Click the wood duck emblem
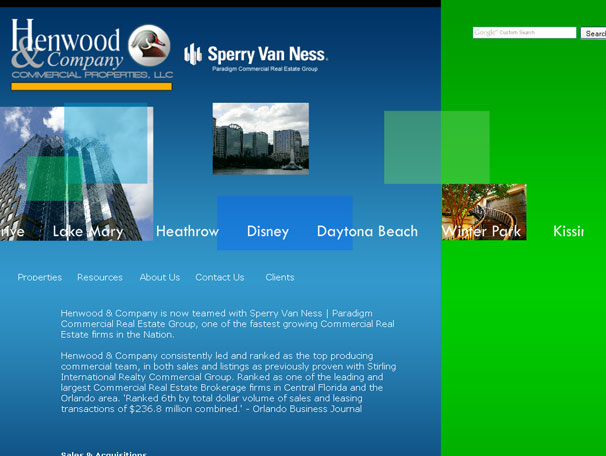Screen dimensions: 606x456 click(x=149, y=45)
